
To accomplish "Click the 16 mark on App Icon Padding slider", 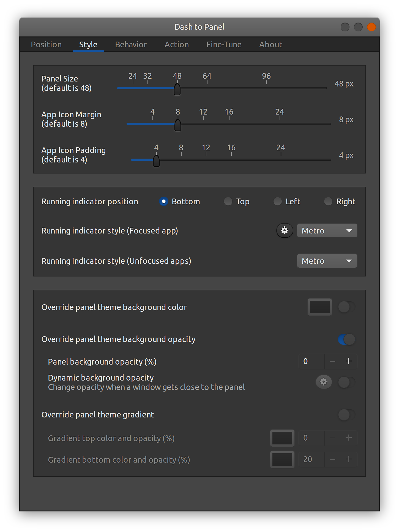I will 231,148.
